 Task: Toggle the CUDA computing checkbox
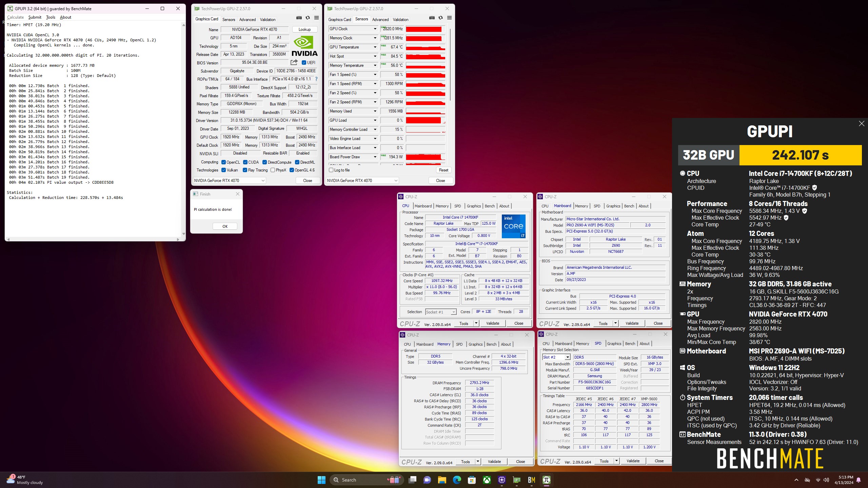245,162
